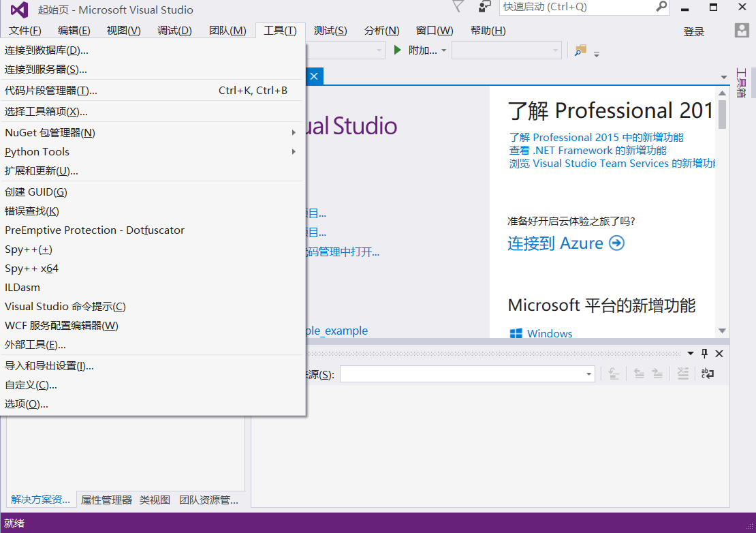This screenshot has width=756, height=533.
Task: Switch to 解决方案资源 tab
Action: (x=40, y=500)
